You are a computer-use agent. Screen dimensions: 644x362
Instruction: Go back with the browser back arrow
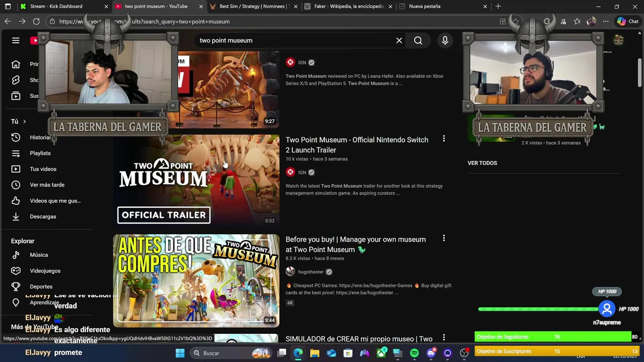click(x=8, y=21)
